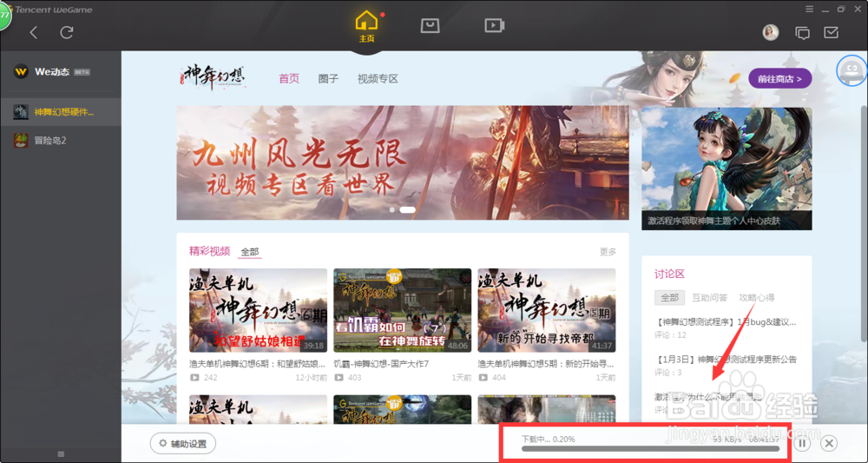
Task: Play video thumbnail with duration 41:37
Action: [x=546, y=310]
